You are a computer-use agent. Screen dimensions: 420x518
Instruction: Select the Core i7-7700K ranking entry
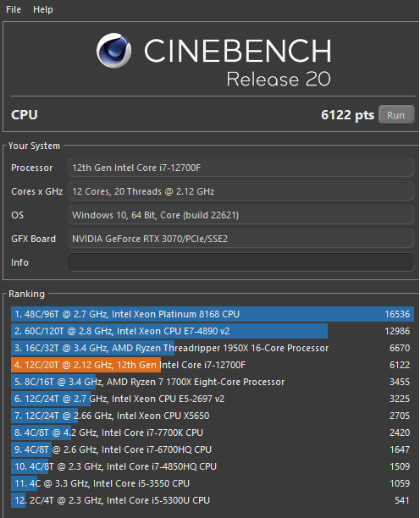pos(213,433)
